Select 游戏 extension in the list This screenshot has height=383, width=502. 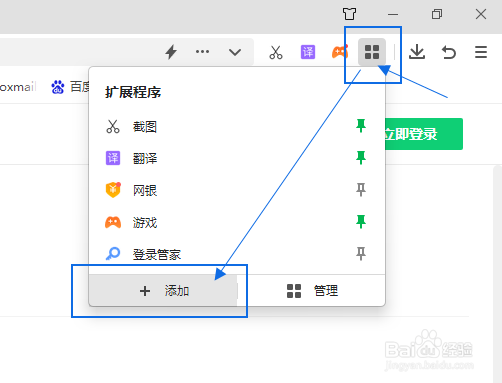pyautogui.click(x=237, y=222)
